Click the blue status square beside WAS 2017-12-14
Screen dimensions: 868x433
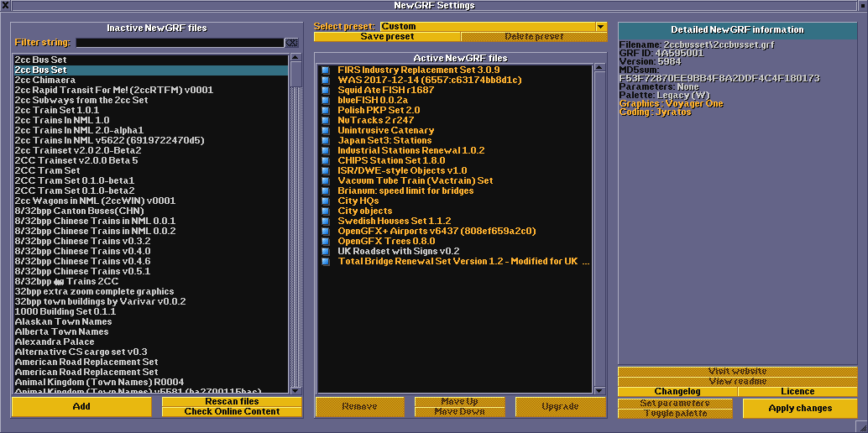pyautogui.click(x=326, y=81)
